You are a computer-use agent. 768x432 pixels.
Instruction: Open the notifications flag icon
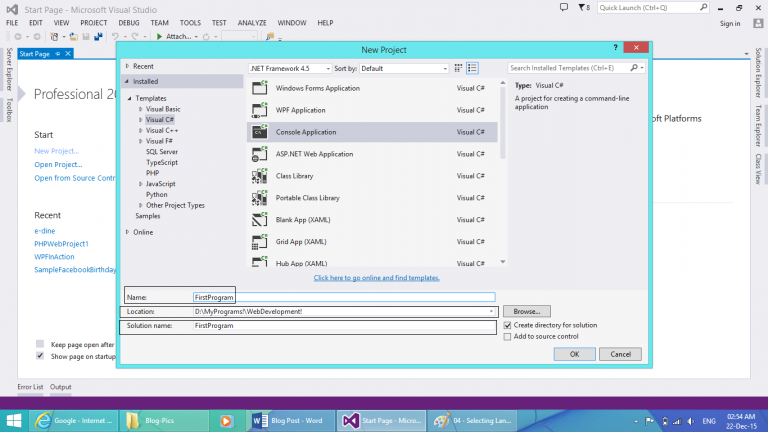[x=581, y=7]
